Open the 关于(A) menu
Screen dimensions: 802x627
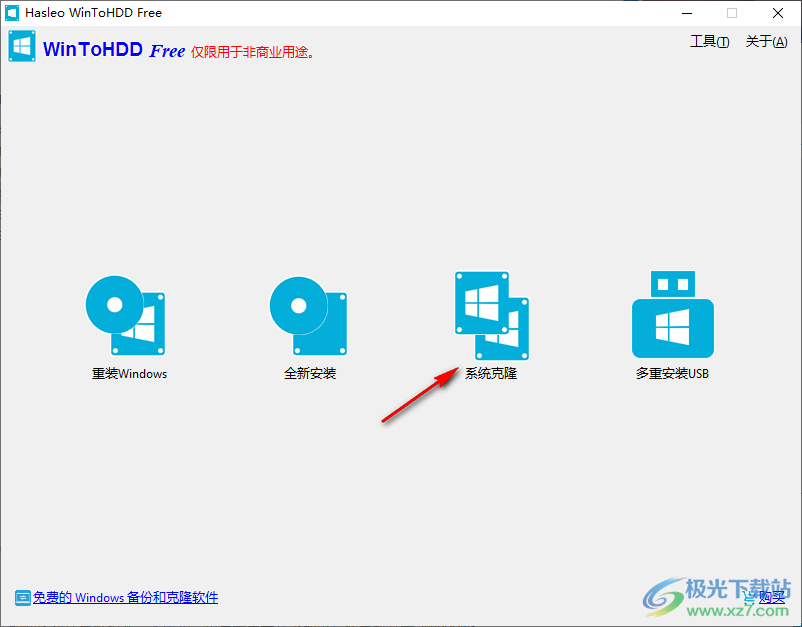point(766,41)
